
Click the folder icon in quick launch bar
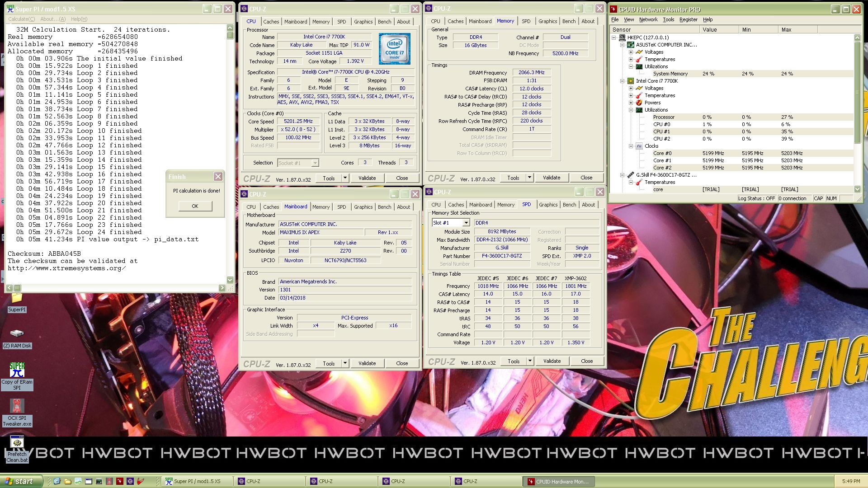(67, 481)
